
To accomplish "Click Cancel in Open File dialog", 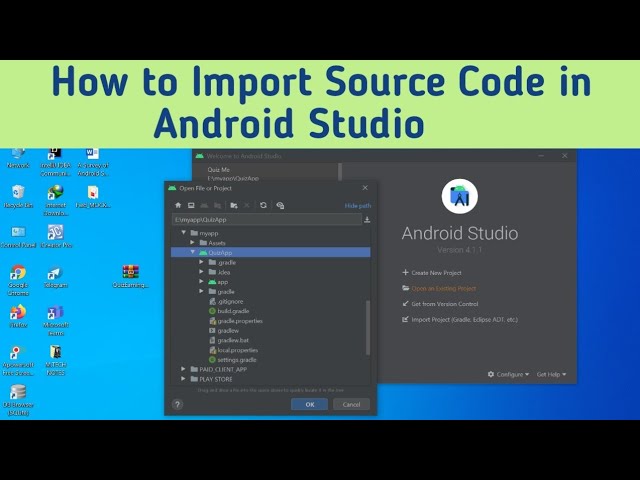I will click(351, 404).
